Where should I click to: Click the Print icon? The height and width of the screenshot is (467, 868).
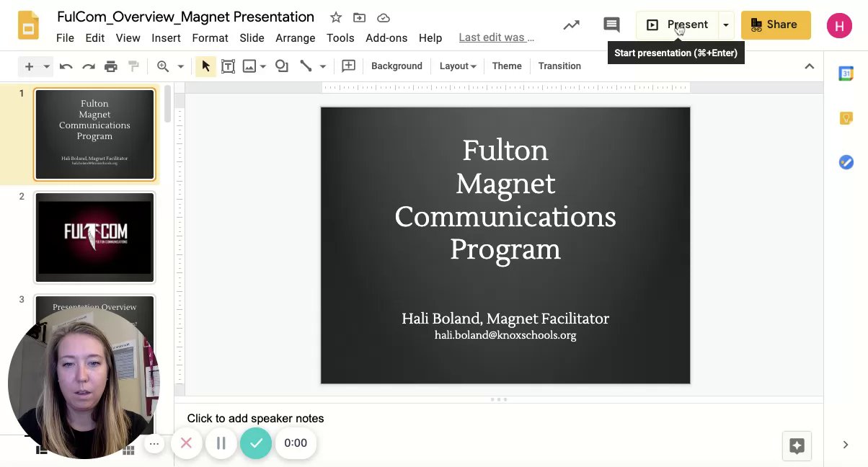[110, 66]
